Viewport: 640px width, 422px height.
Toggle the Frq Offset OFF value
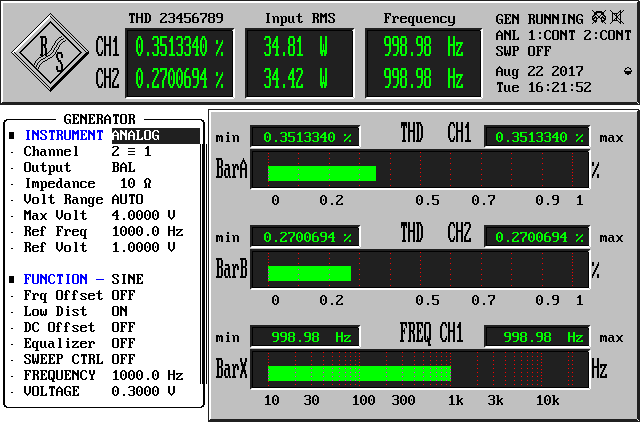pyautogui.click(x=123, y=295)
